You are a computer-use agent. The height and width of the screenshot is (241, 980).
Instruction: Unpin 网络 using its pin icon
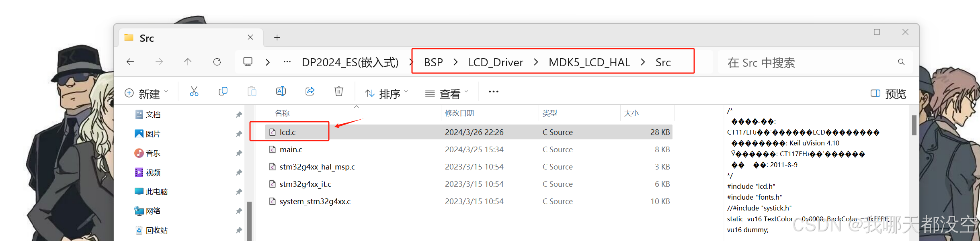pos(239,211)
